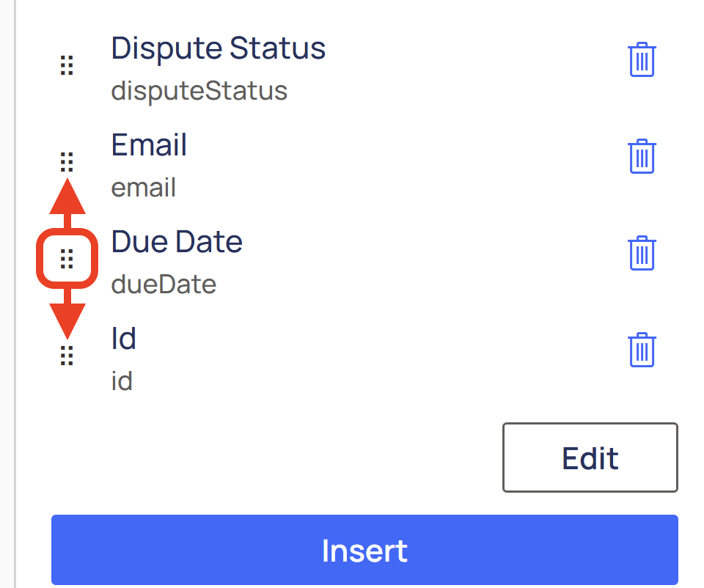This screenshot has height=588, width=704.
Task: Click the Dispute Status drag handle
Action: pos(67,66)
